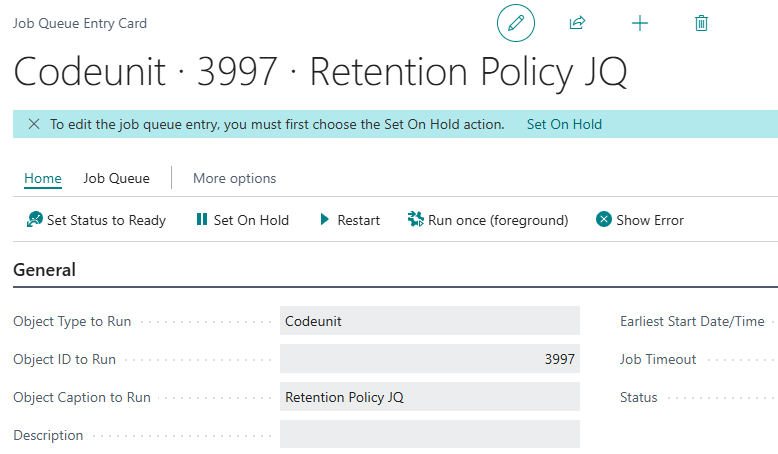
Task: Click Set On Hold link in notification
Action: tap(564, 124)
